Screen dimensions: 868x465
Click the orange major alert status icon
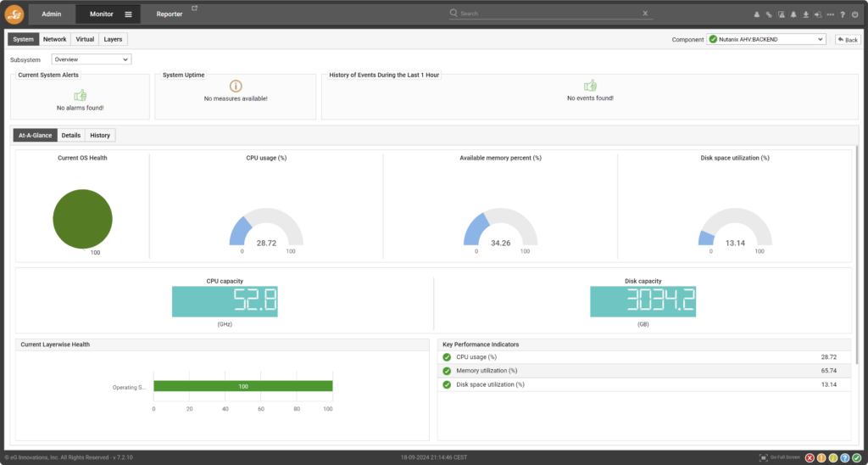pos(821,458)
